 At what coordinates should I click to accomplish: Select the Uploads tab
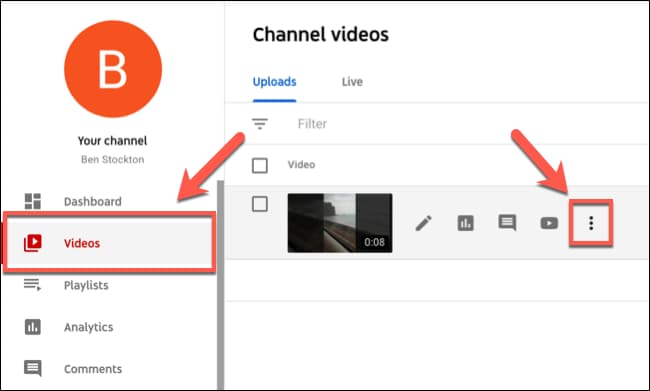274,82
